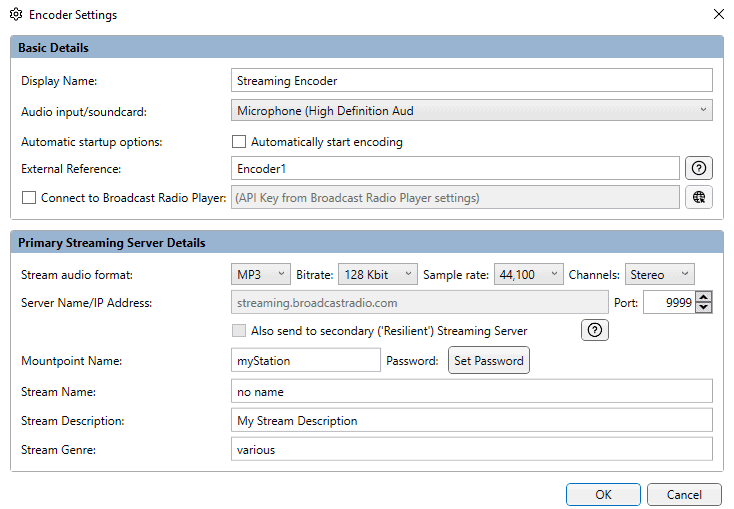
Task: Click the 'Display Name:' label
Action: pyautogui.click(x=59, y=81)
